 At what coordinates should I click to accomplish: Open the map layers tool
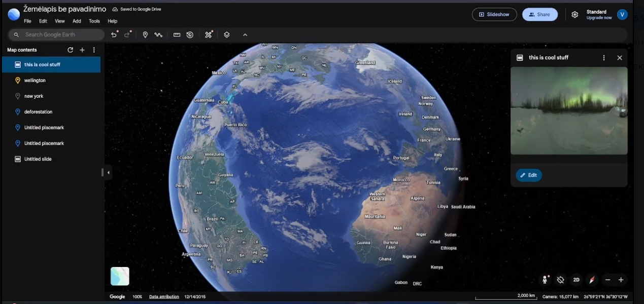[x=227, y=34]
